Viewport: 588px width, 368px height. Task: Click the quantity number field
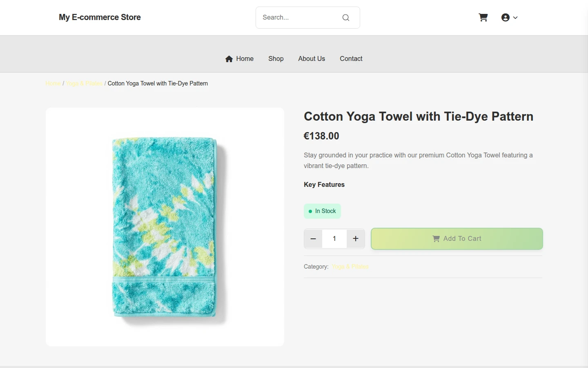(x=334, y=239)
